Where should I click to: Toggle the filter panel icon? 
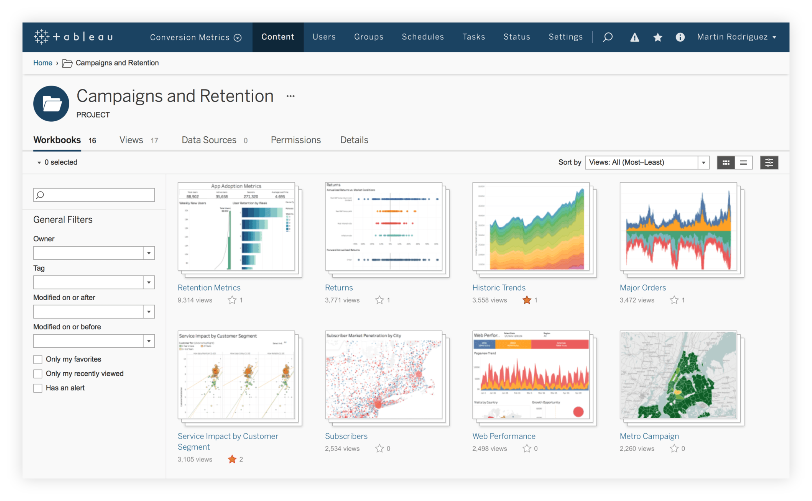pyautogui.click(x=769, y=162)
